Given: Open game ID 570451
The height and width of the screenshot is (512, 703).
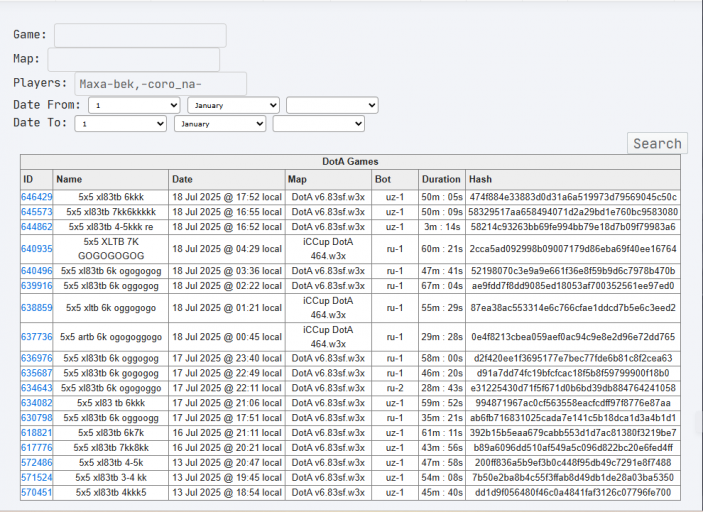Looking at the screenshot, I should (x=37, y=492).
